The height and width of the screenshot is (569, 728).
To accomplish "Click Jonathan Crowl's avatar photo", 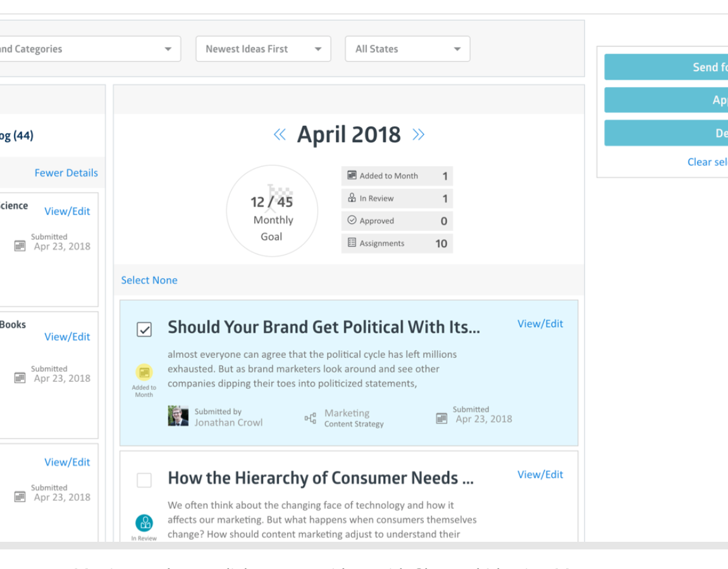I will point(178,416).
